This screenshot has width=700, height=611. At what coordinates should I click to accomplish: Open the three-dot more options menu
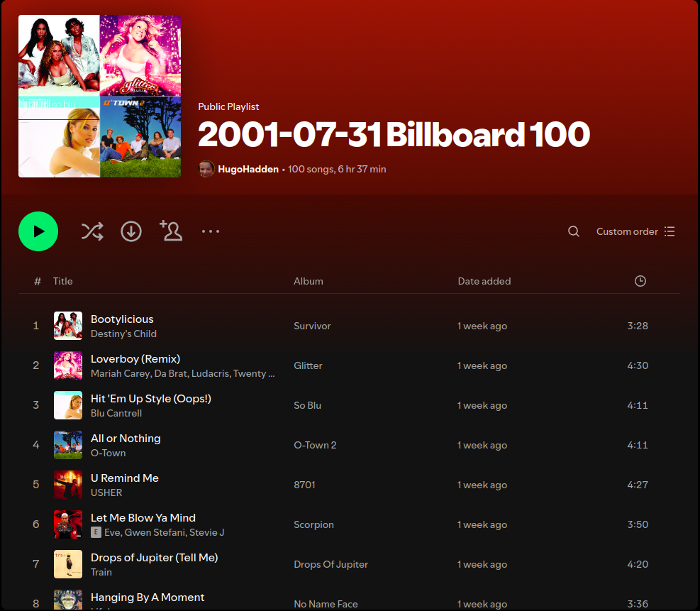[x=211, y=231]
